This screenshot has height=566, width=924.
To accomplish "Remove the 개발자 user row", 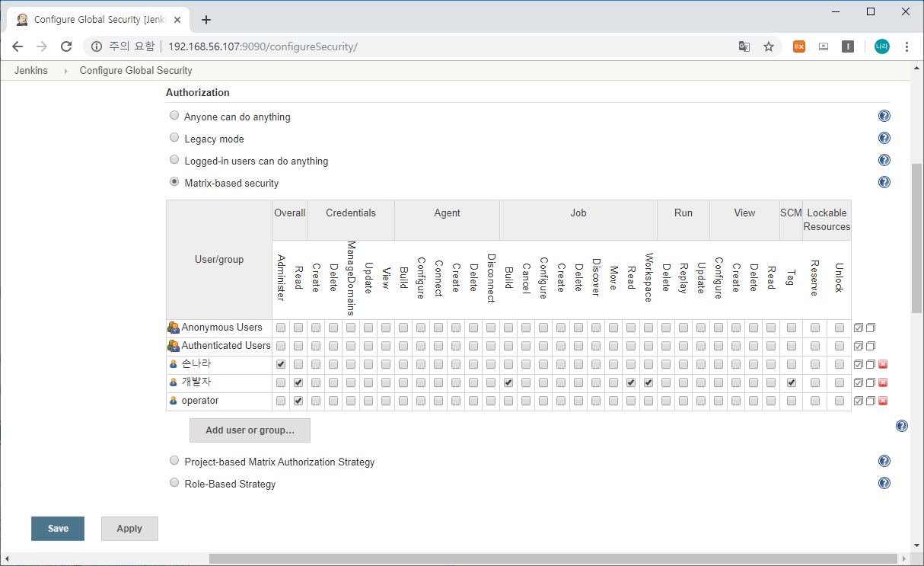I will coord(883,382).
